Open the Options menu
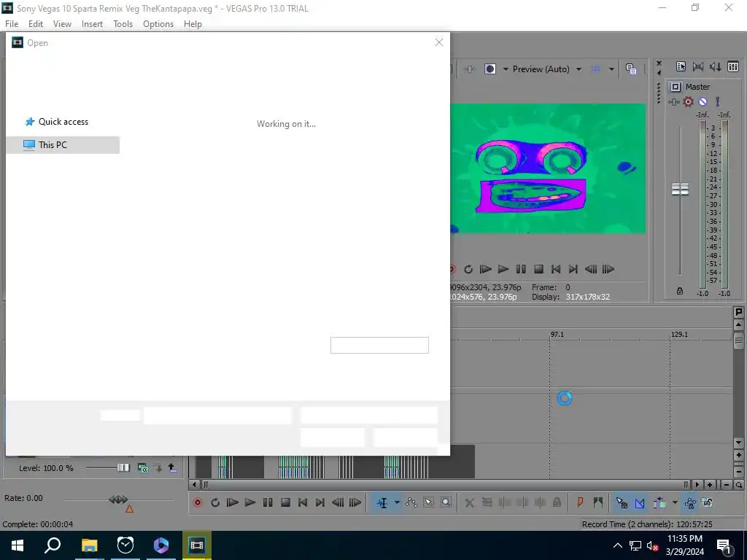This screenshot has width=747, height=560. coord(158,24)
